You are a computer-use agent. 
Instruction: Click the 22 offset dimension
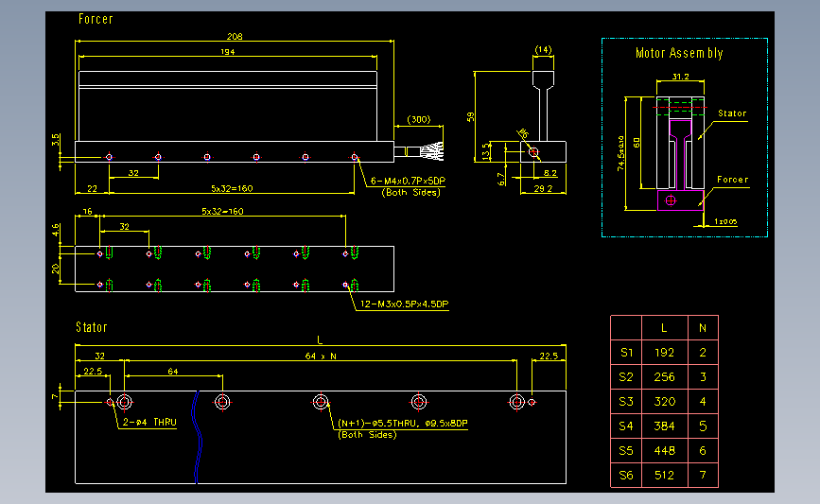pyautogui.click(x=92, y=188)
